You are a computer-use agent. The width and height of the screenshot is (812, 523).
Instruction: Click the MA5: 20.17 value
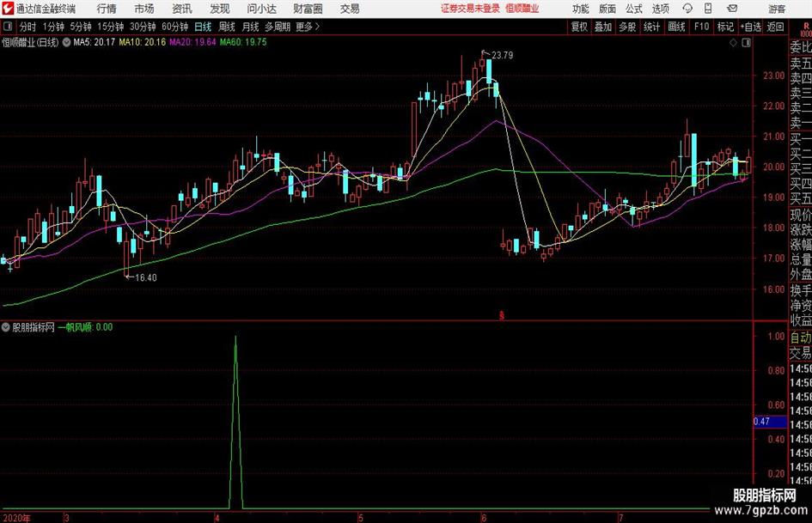[95, 42]
